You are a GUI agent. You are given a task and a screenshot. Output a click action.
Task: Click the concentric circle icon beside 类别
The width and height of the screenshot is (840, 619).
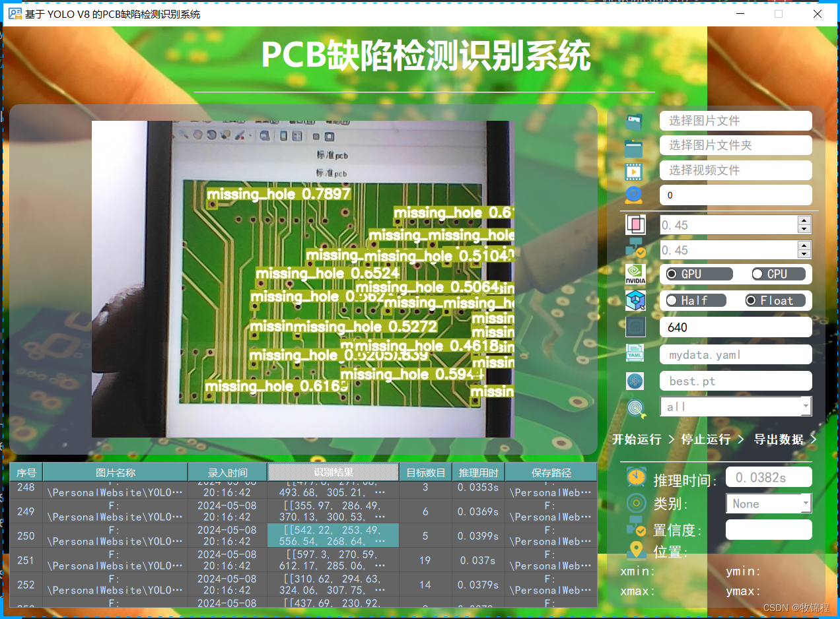click(x=636, y=504)
